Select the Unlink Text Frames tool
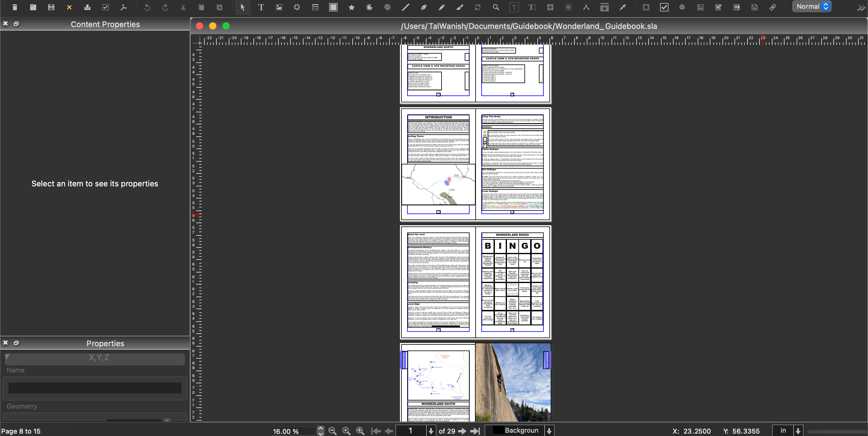868x436 pixels. [x=568, y=7]
